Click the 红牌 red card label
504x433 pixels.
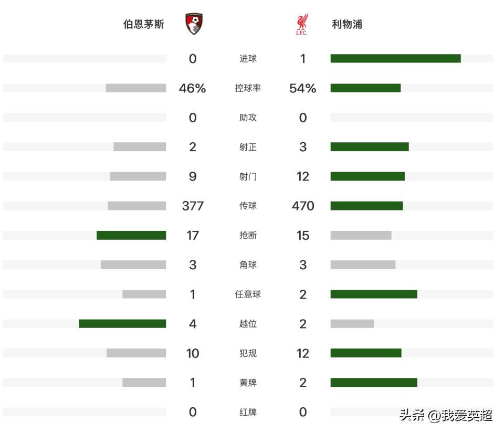pos(248,412)
